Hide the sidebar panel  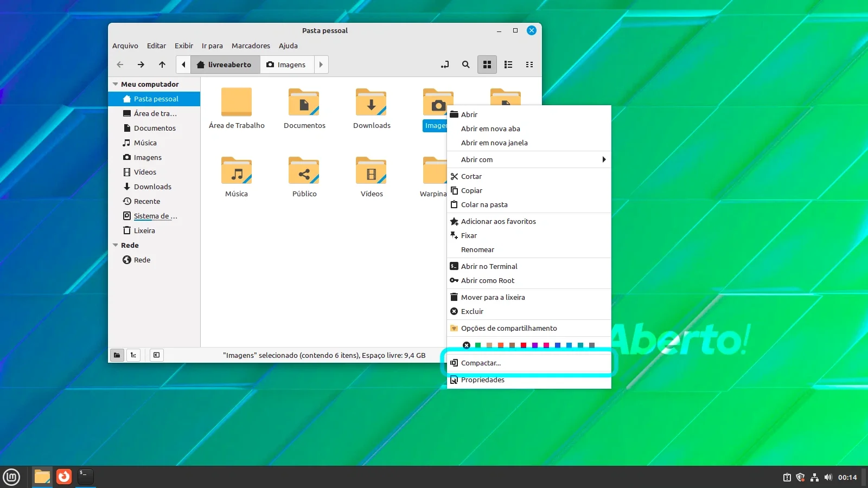click(x=156, y=355)
